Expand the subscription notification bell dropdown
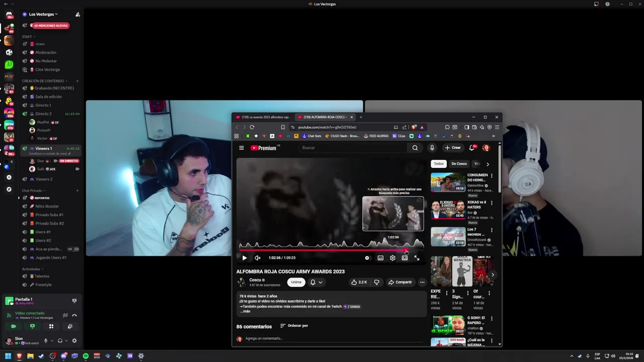The width and height of the screenshot is (644, 362). coord(316,282)
